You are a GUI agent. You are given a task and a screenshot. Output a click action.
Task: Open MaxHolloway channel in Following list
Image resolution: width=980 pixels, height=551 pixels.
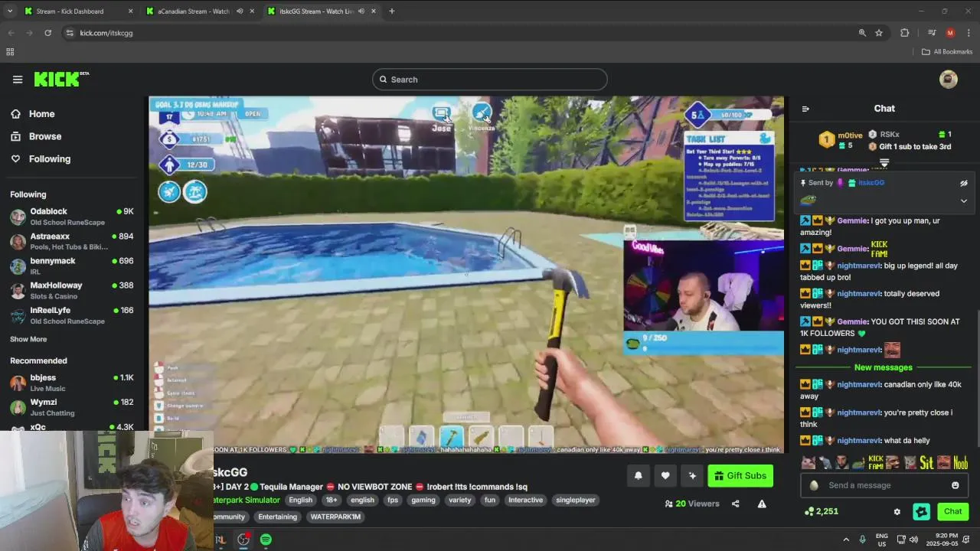coord(72,290)
